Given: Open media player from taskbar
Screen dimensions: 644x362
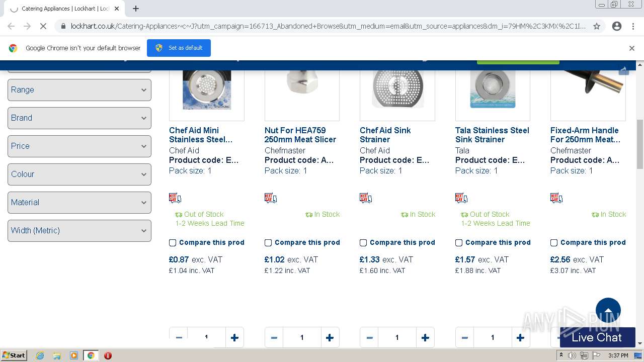Looking at the screenshot, I should tap(74, 355).
